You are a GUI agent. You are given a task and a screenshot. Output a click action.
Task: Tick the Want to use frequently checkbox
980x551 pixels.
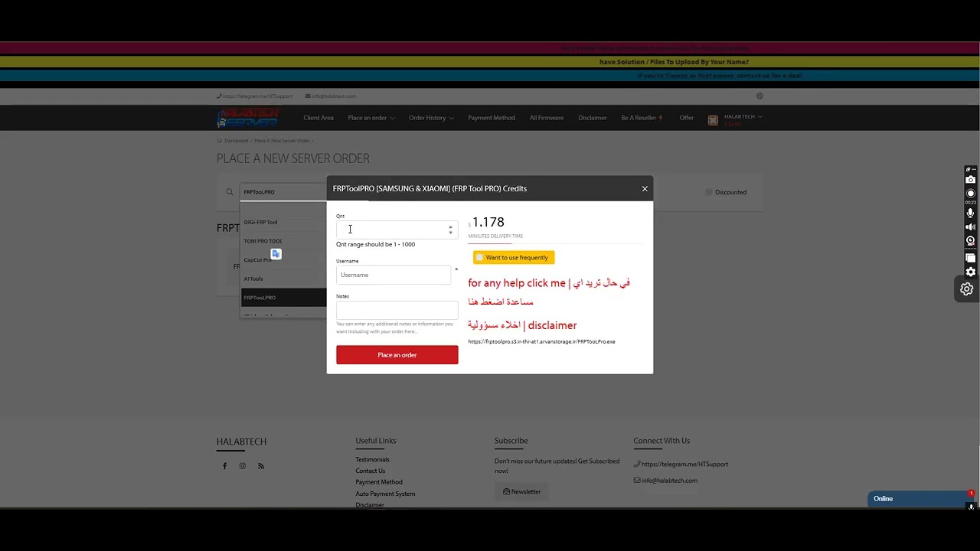tap(480, 258)
